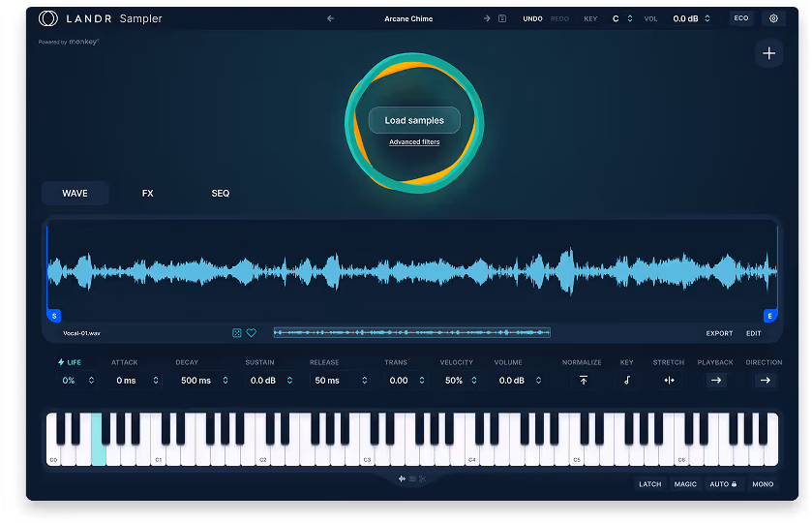812x523 pixels.
Task: Click the mini waveform overview scrollbar
Action: tap(411, 332)
